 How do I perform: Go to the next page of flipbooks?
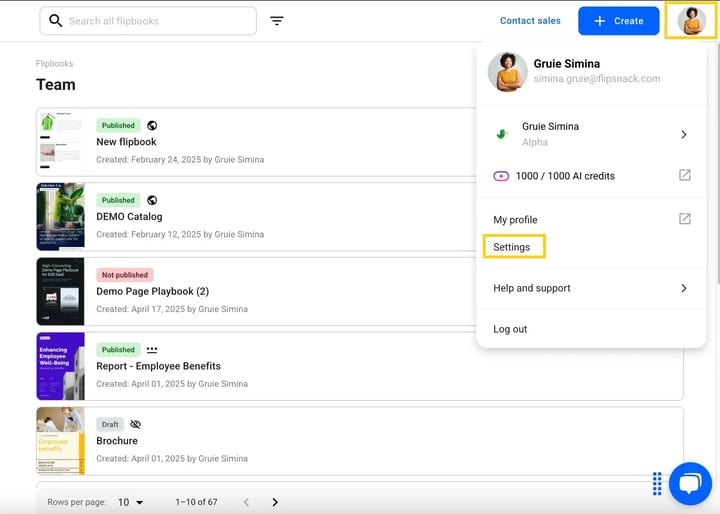pos(275,502)
